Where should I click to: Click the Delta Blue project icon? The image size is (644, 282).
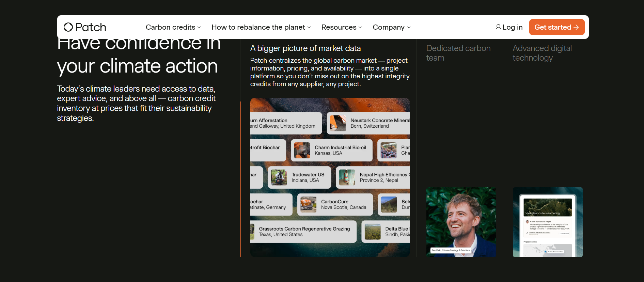pos(373,232)
